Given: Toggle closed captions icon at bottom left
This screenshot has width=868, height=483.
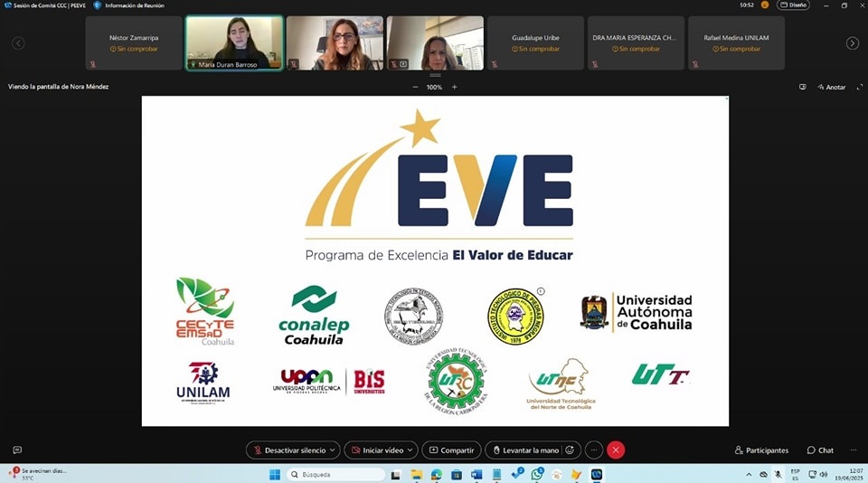Looking at the screenshot, I should (x=17, y=450).
